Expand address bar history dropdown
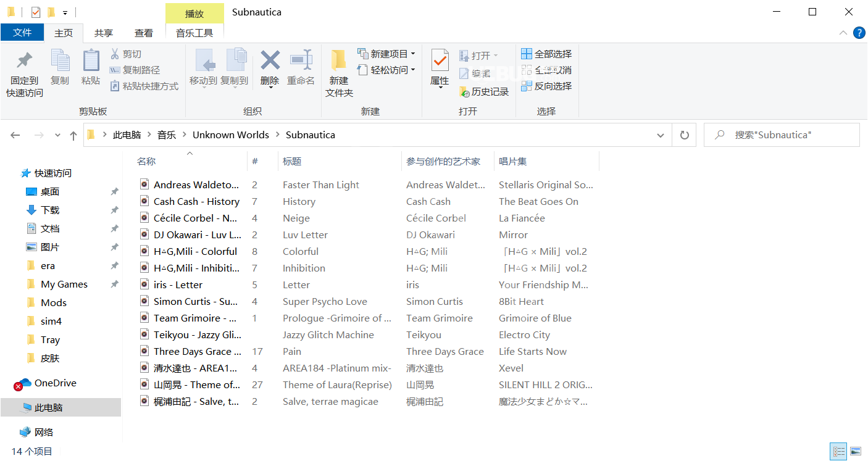The width and height of the screenshot is (868, 461). (x=661, y=135)
